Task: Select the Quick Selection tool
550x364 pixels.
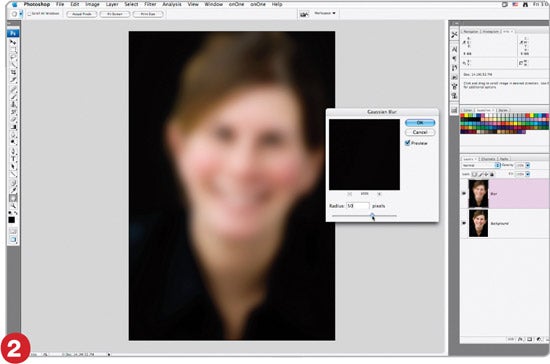Action: click(13, 65)
